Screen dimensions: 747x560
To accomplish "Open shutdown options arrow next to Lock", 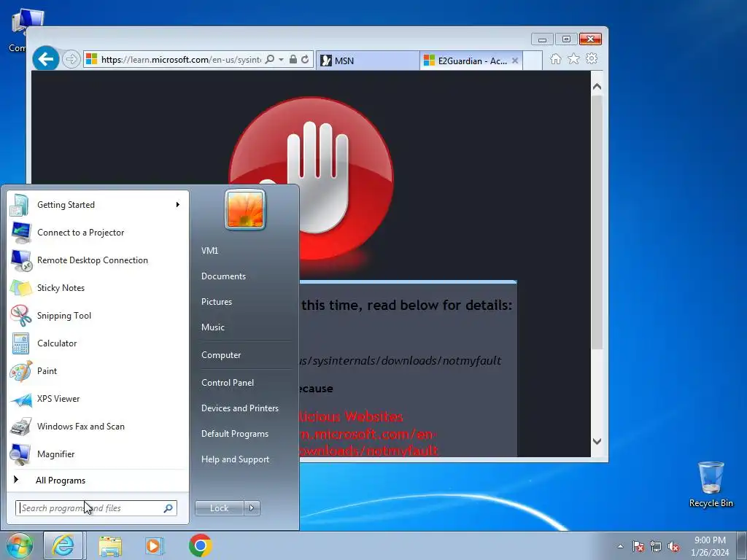I will (252, 508).
